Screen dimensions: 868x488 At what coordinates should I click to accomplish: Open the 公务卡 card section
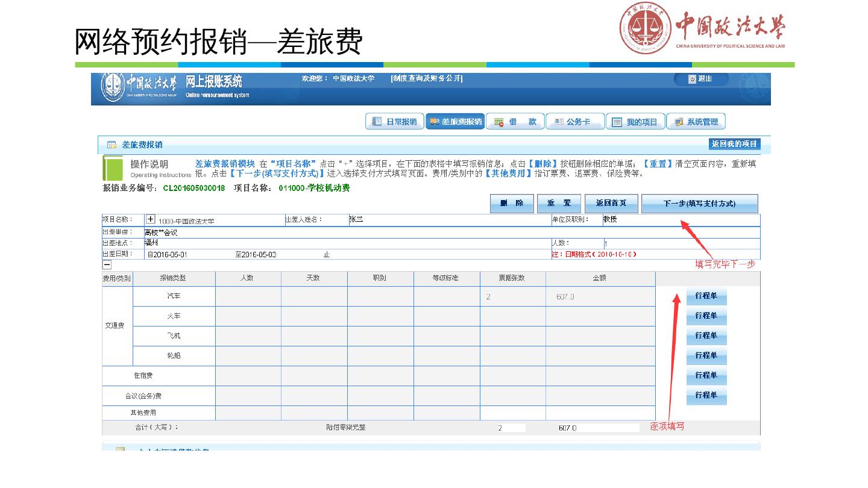point(575,122)
